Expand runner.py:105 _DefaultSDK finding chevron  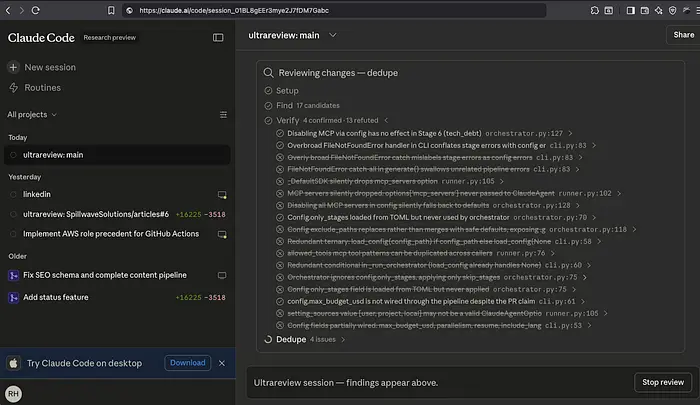pos(501,181)
